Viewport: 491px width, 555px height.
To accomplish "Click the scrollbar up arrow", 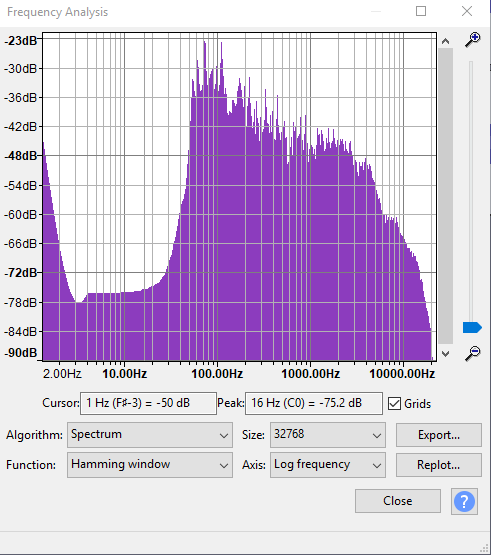I will (x=445, y=41).
